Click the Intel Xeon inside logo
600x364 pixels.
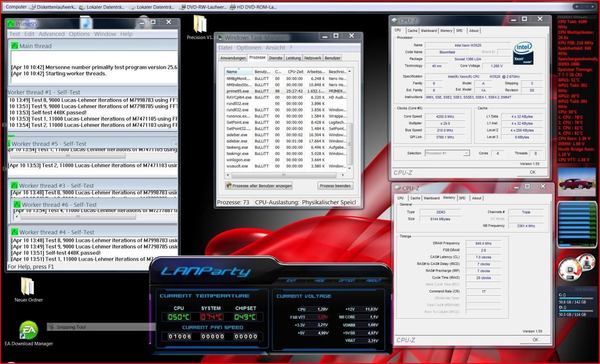pos(523,54)
